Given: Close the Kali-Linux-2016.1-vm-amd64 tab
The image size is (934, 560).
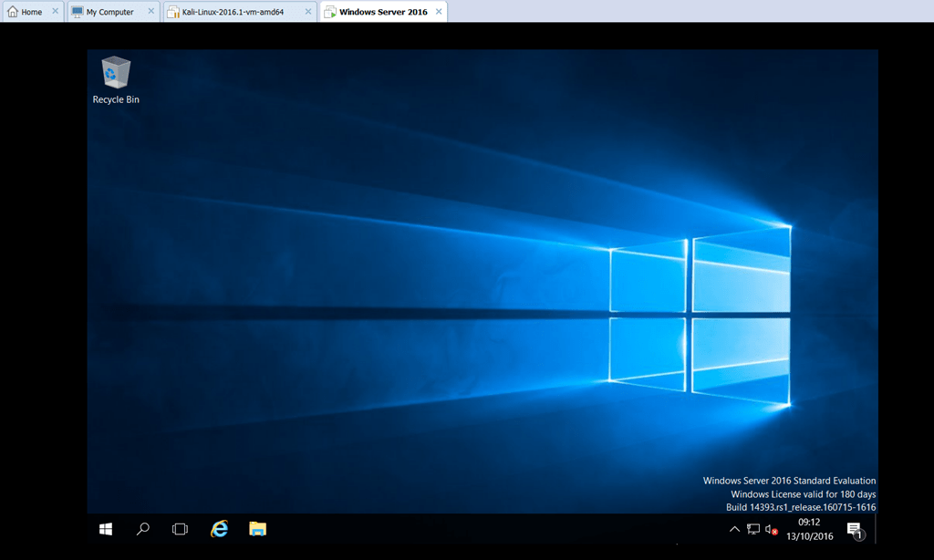Looking at the screenshot, I should pyautogui.click(x=308, y=11).
